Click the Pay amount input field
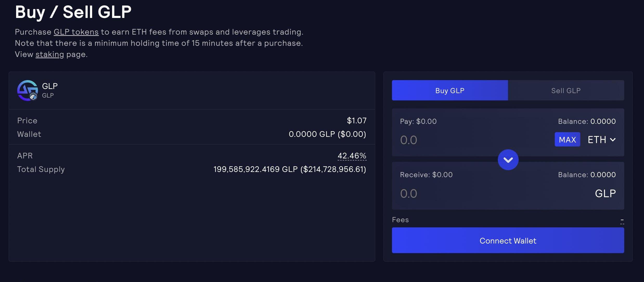This screenshot has height=282, width=644. 468,140
